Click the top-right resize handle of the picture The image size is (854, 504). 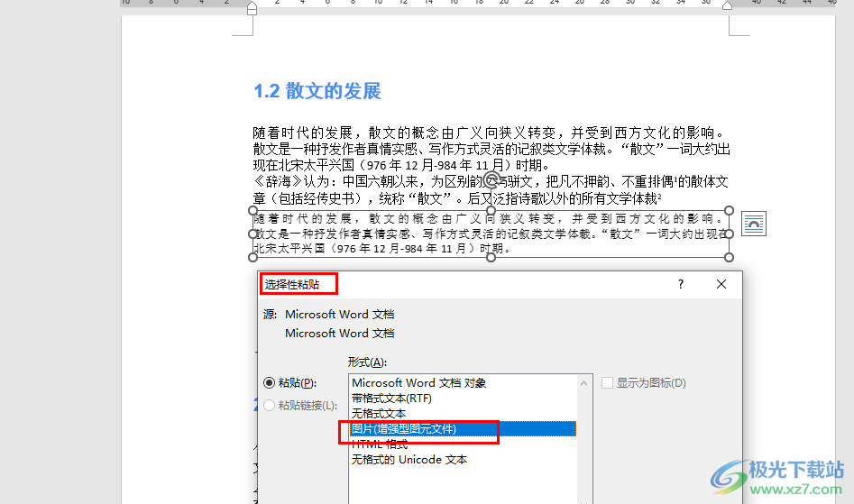[729, 211]
